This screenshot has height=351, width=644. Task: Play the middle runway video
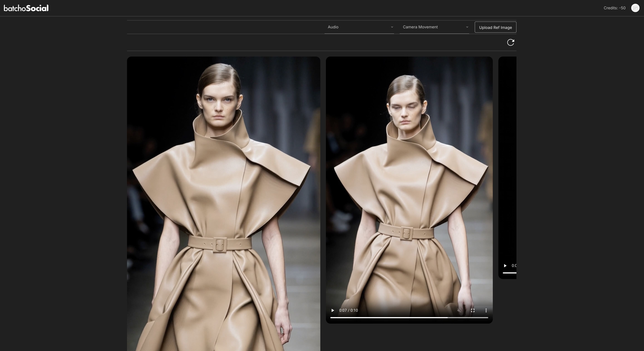pos(332,310)
